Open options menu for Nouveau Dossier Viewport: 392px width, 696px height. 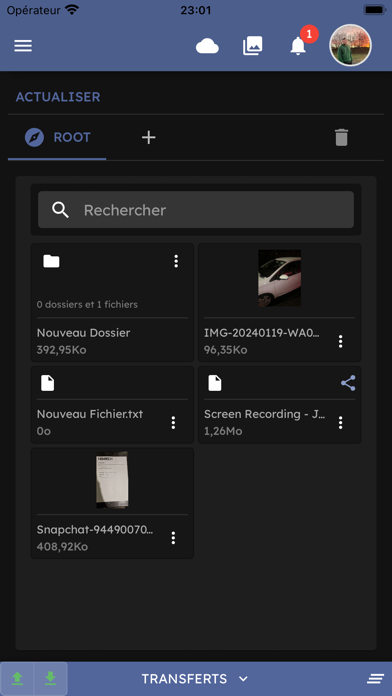point(176,261)
